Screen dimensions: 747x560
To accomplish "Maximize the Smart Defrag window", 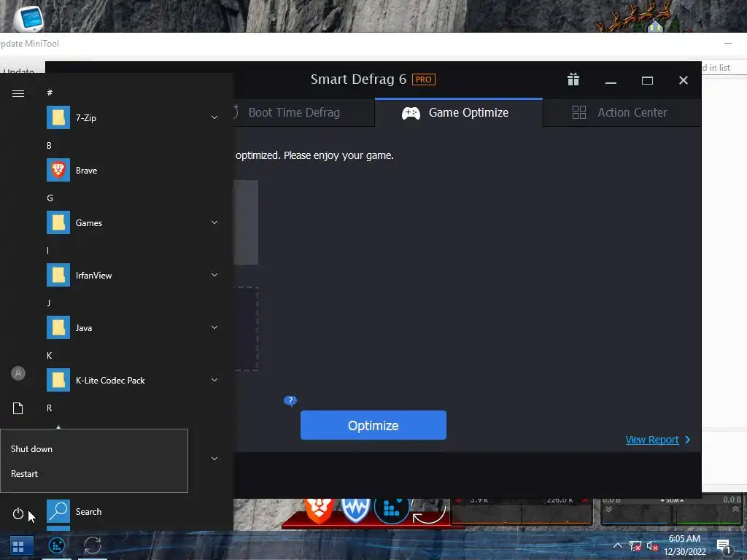I will coord(647,80).
